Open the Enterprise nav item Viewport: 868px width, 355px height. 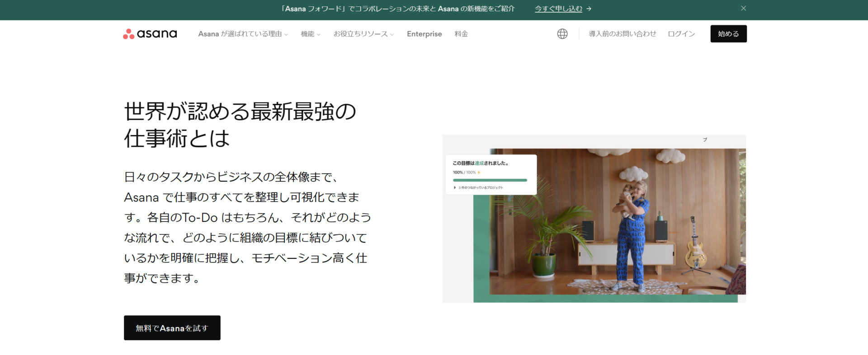(x=424, y=34)
